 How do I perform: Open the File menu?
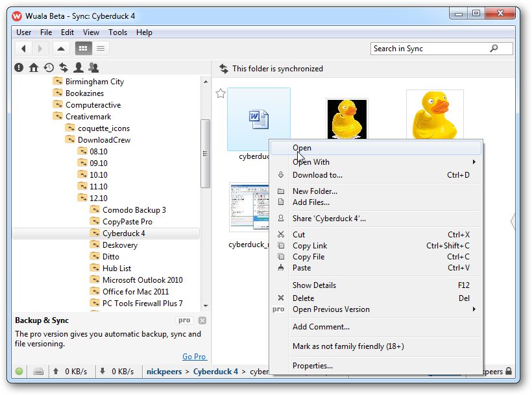[x=46, y=32]
